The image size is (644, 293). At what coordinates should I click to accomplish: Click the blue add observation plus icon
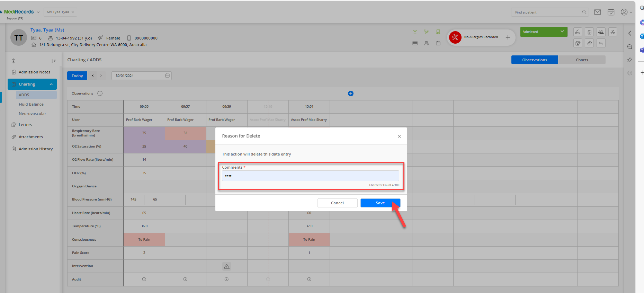(x=351, y=94)
